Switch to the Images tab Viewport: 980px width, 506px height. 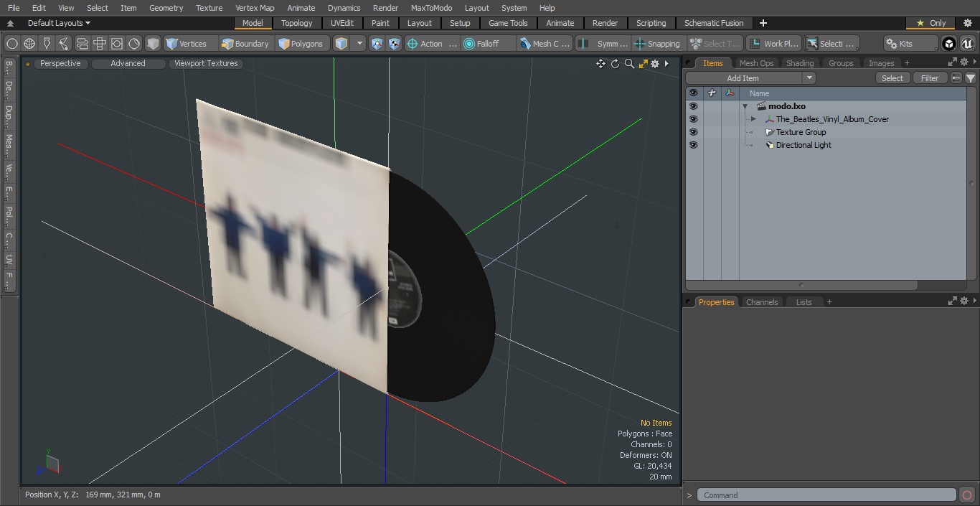[x=881, y=63]
